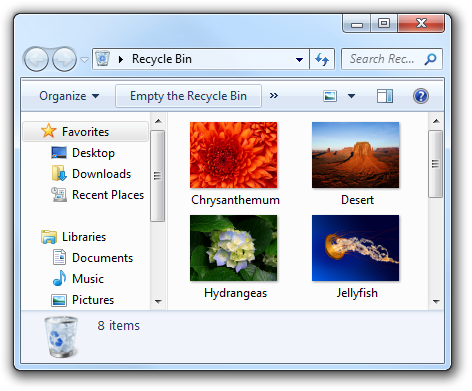Image resolution: width=472 pixels, height=391 pixels.
Task: Click the Desktop monitor icon
Action: 59,153
